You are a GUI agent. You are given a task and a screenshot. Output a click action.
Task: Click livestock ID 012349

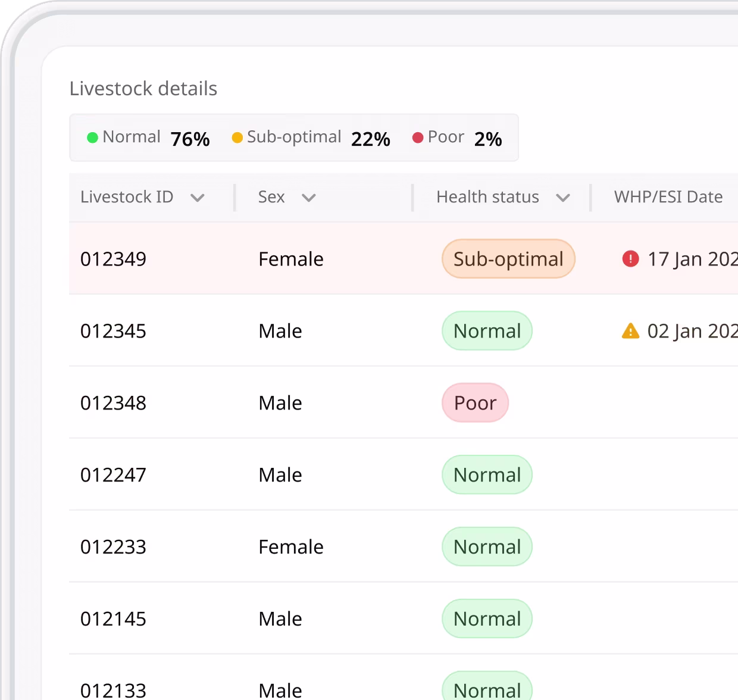click(113, 260)
